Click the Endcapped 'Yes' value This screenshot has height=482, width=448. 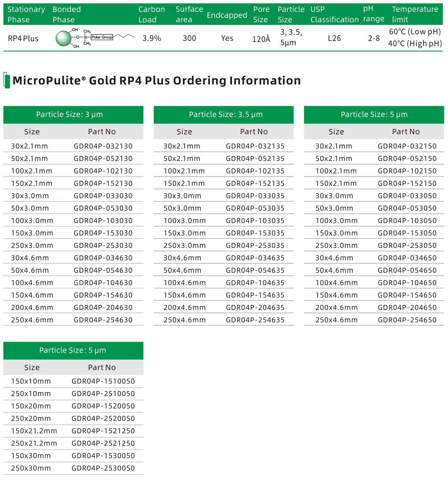tap(227, 38)
